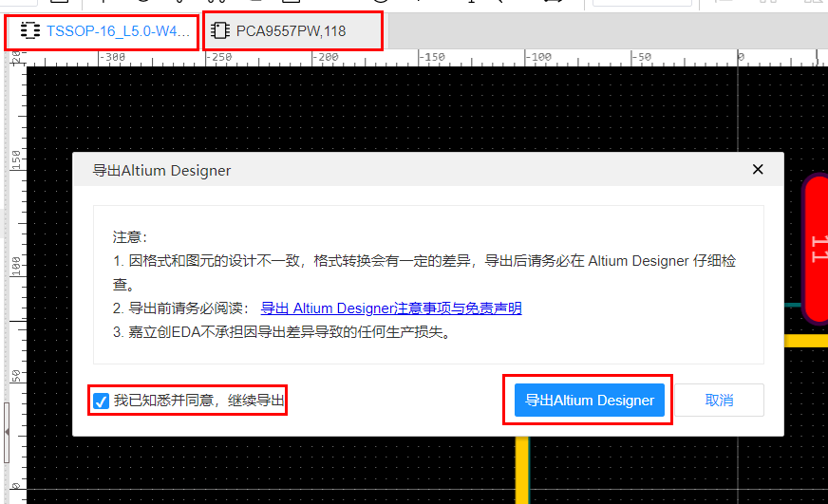
Task: Close the 导出Altium Designer dialog with X
Action: 758,169
